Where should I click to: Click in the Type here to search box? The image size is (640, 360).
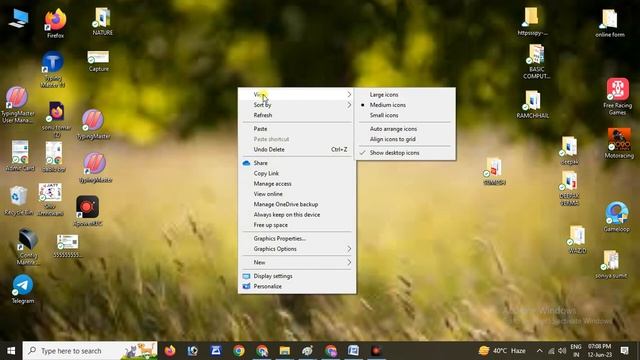[x=90, y=351]
